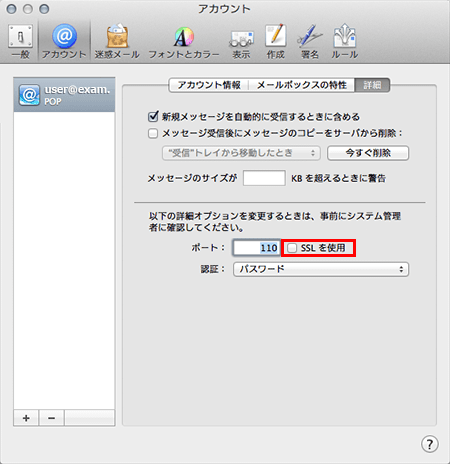Switch to アカウント情報 tab
Viewport: 450px width, 464px height.
[209, 85]
